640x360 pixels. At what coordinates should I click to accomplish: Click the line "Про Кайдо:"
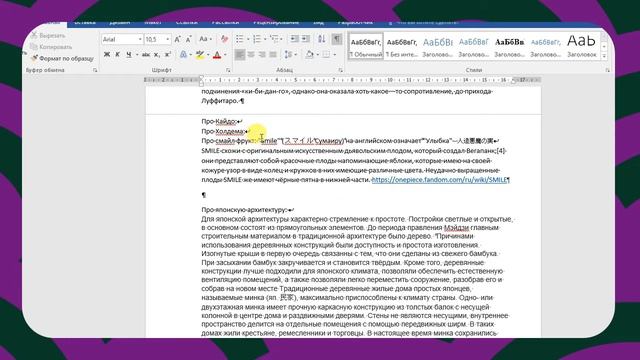point(220,121)
